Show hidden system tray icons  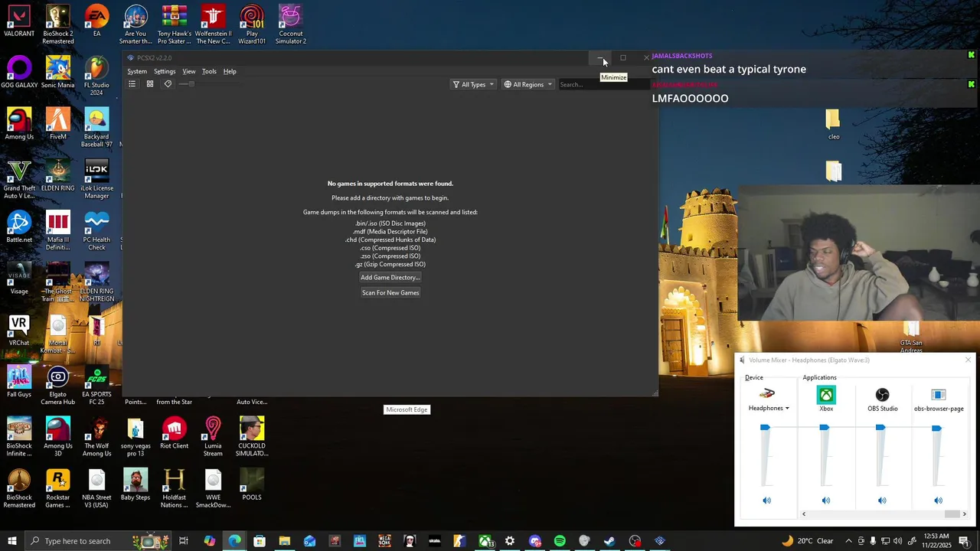(848, 541)
